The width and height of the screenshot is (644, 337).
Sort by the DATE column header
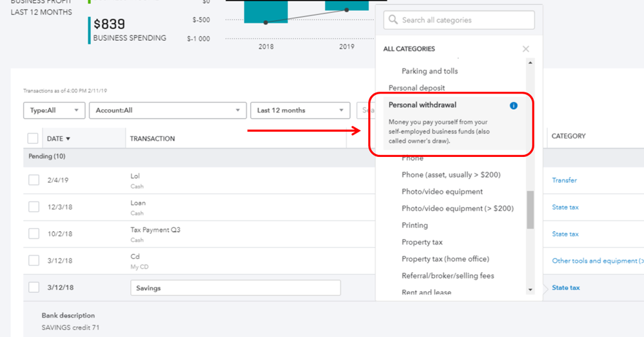58,138
